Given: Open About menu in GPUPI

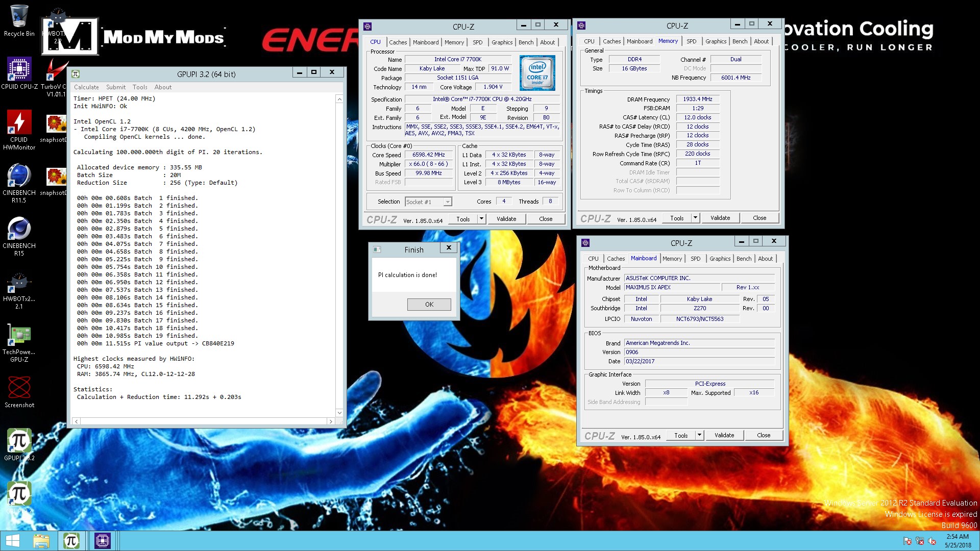Looking at the screenshot, I should (x=163, y=87).
